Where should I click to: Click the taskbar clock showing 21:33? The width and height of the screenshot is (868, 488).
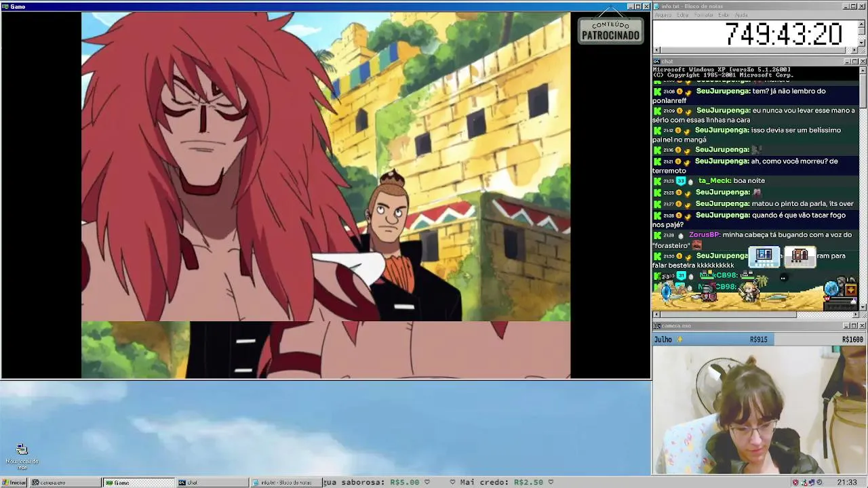846,483
